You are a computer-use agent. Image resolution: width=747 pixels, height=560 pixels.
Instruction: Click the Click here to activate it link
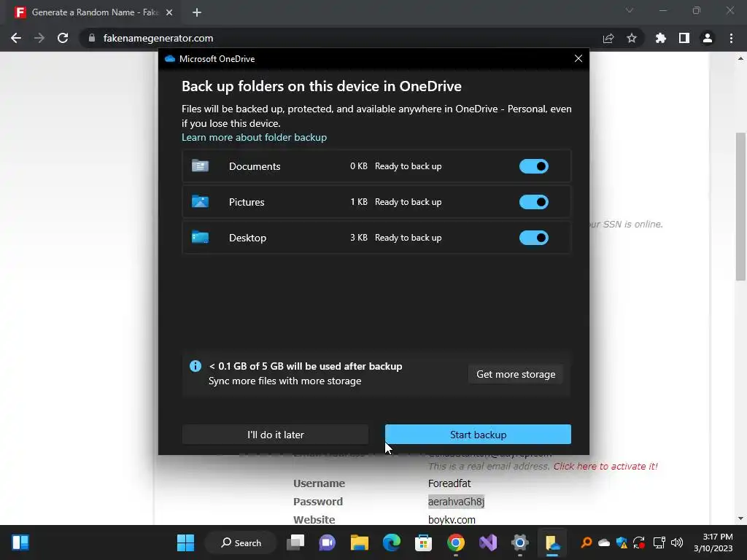(605, 466)
